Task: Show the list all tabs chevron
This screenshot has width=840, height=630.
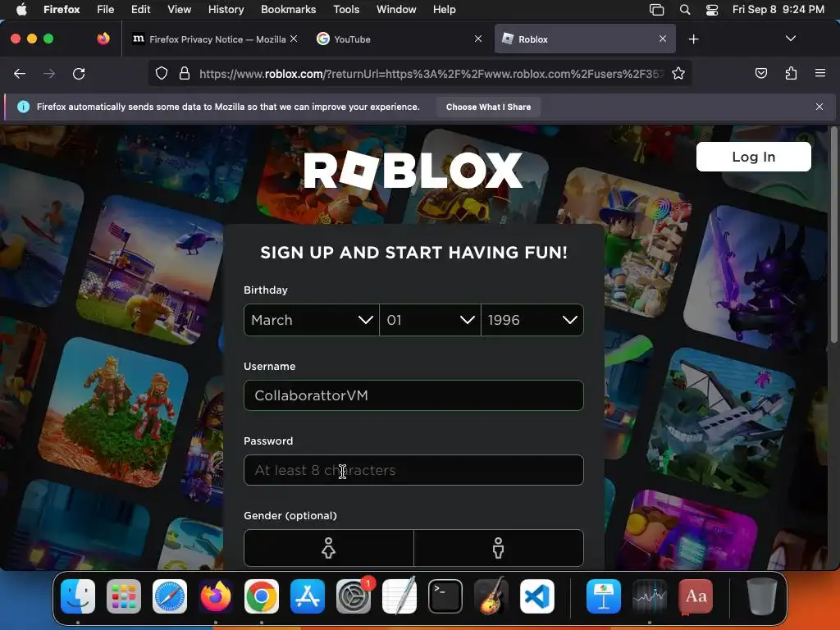Action: tap(790, 39)
